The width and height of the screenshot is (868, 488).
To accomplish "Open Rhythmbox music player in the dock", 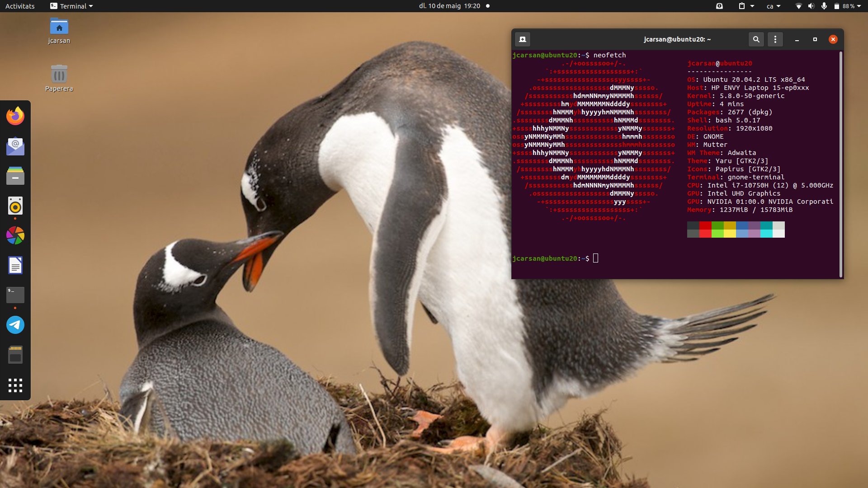I will coord(15,206).
